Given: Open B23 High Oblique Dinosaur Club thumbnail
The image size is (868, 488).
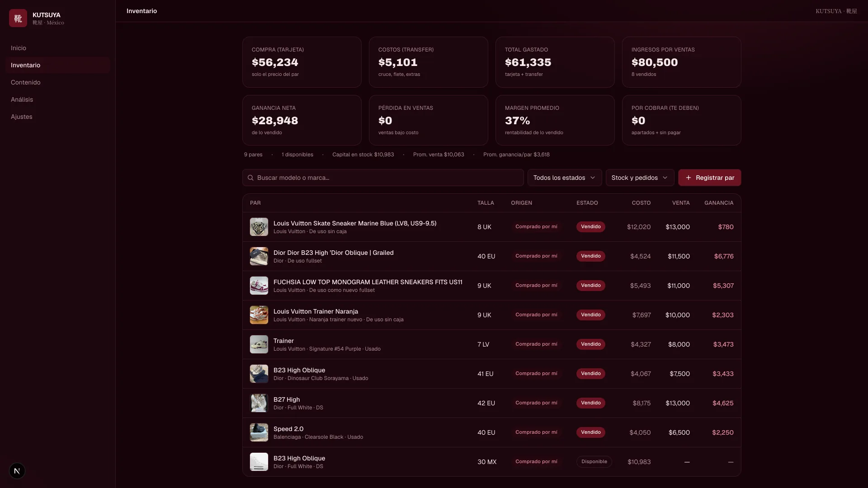Looking at the screenshot, I should (259, 374).
